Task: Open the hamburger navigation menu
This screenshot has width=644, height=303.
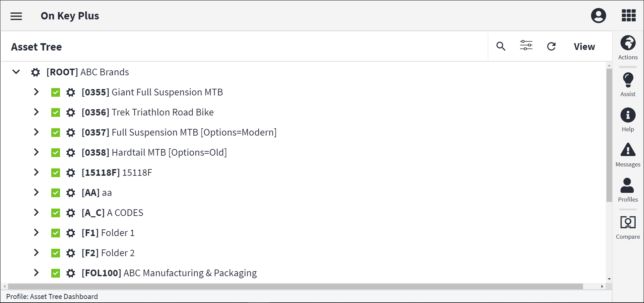Action: pyautogui.click(x=16, y=16)
